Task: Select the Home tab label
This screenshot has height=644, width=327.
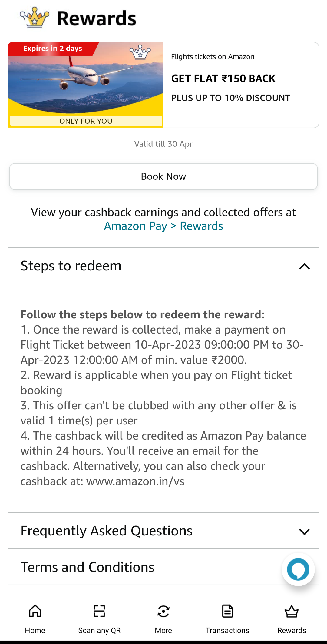Action: point(35,631)
